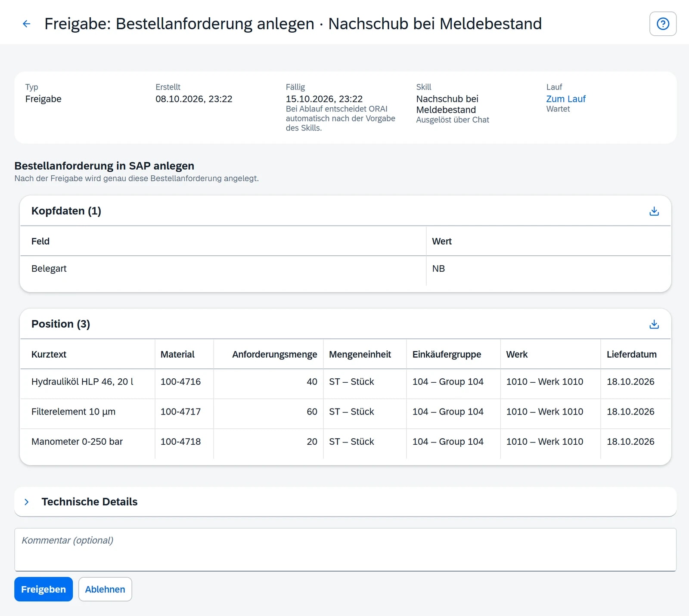Click the due date 15.10.2026, 23:22
The image size is (689, 616).
click(324, 99)
